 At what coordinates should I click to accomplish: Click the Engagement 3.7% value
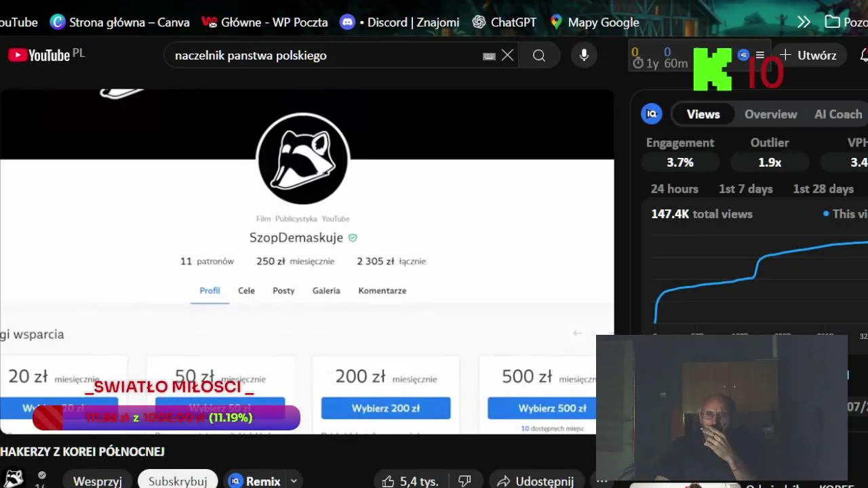(x=679, y=163)
